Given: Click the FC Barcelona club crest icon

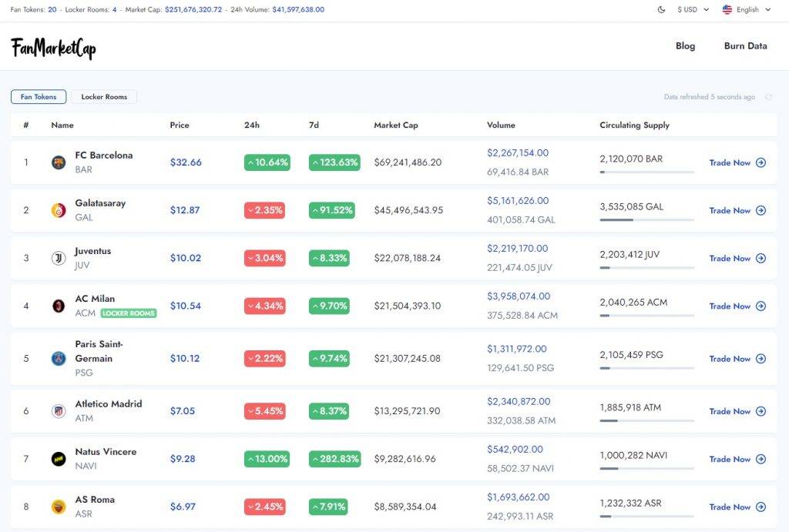Looking at the screenshot, I should click(59, 162).
